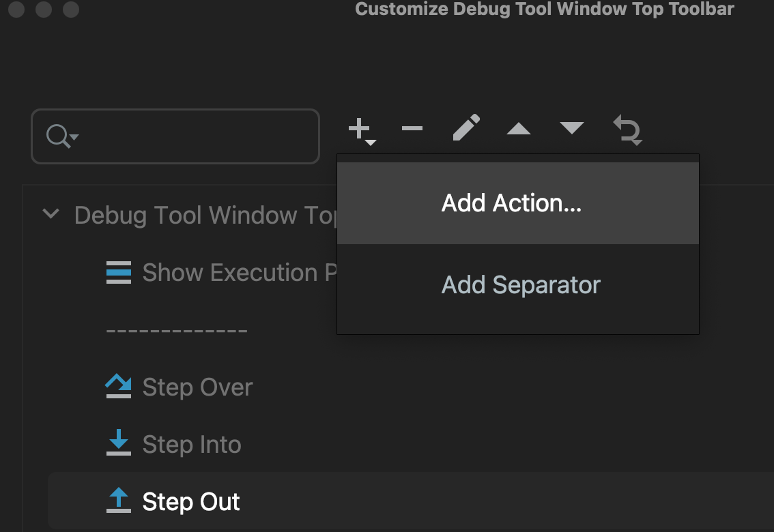Click the Restore Defaults icon
Screen dimensions: 774x532
[626, 130]
